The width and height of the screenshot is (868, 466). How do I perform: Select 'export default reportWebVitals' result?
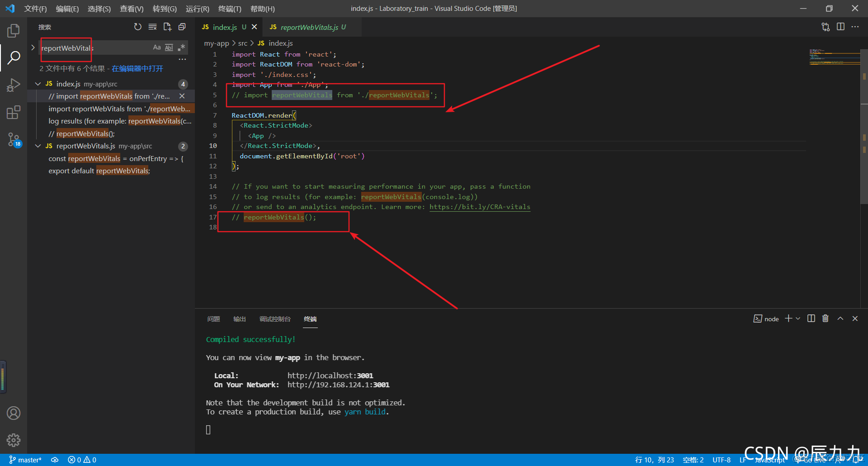pos(99,171)
